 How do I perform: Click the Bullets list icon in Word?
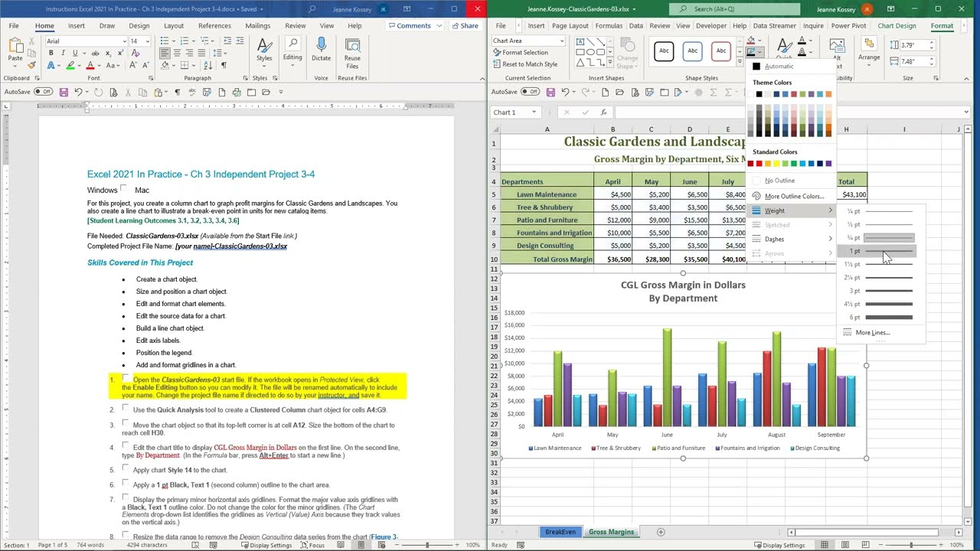tap(165, 41)
